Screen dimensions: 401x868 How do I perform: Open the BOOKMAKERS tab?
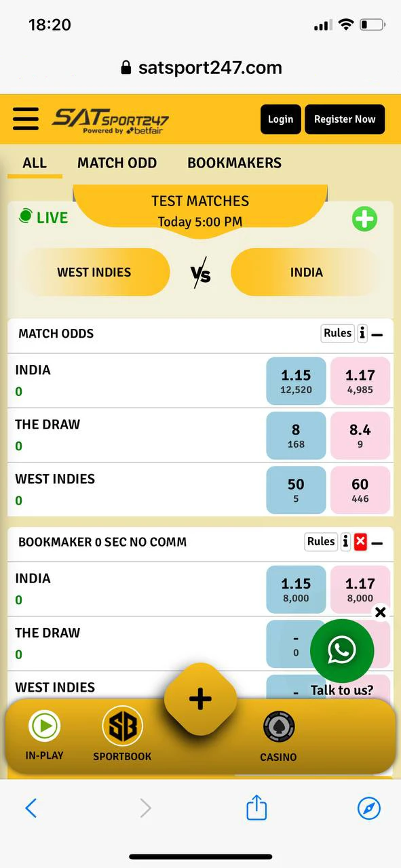(234, 163)
